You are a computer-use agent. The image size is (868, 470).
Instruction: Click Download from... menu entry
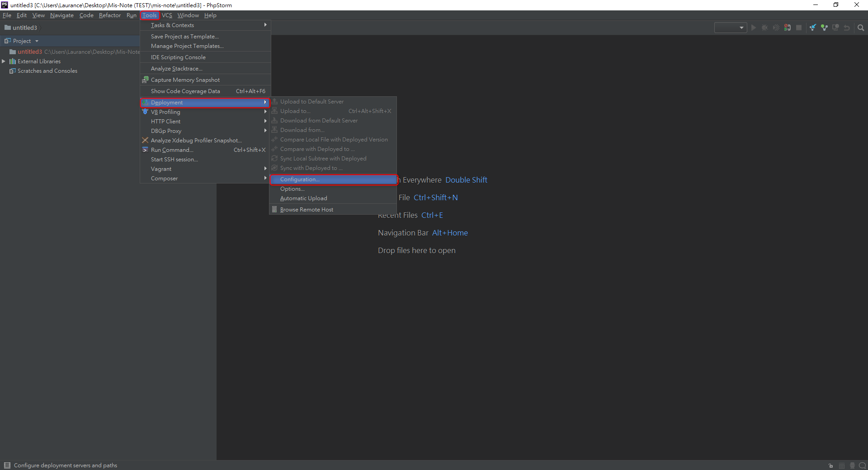coord(333,130)
